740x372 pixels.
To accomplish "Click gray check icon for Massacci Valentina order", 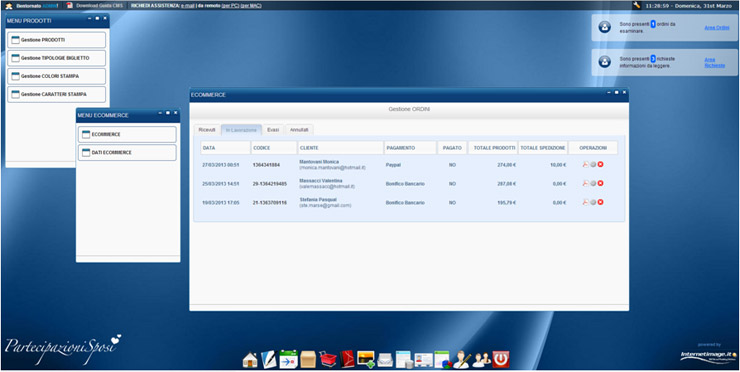I will 593,183.
